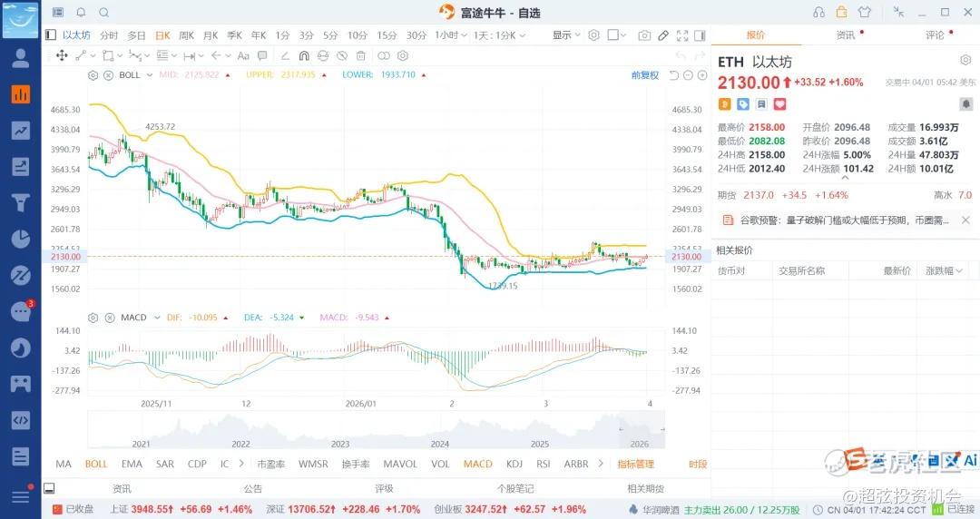The width and height of the screenshot is (980, 519).
Task: Remove the BOLL indicator from chart
Action: [106, 74]
